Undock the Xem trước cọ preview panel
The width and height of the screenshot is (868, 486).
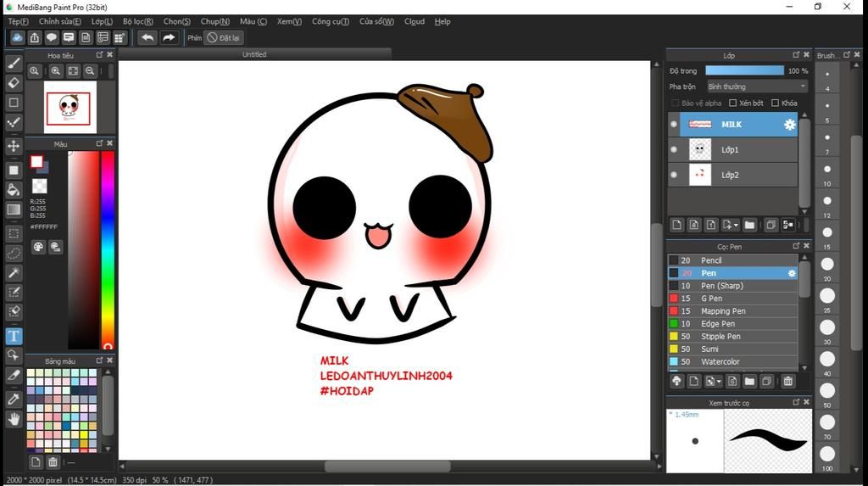click(x=796, y=402)
